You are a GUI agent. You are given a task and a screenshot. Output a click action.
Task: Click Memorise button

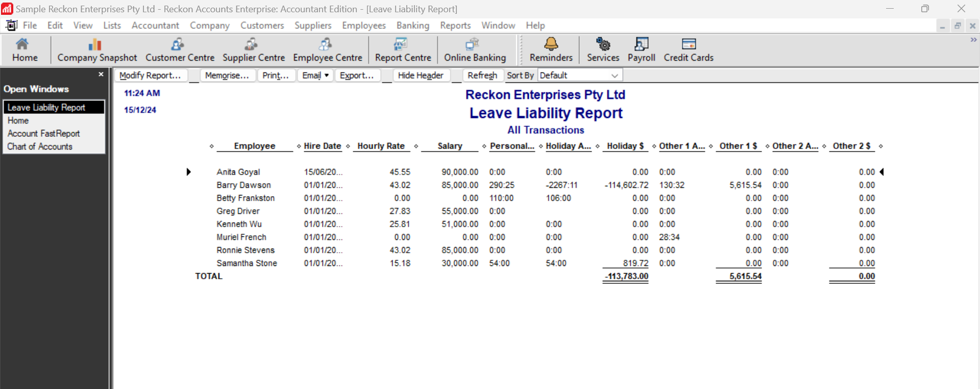pyautogui.click(x=227, y=76)
